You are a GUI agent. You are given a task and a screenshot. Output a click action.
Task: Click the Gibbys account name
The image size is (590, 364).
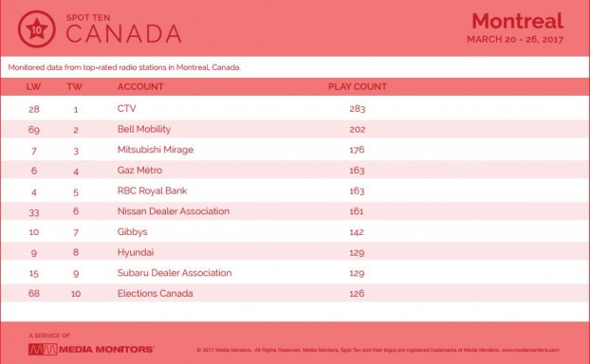point(133,231)
